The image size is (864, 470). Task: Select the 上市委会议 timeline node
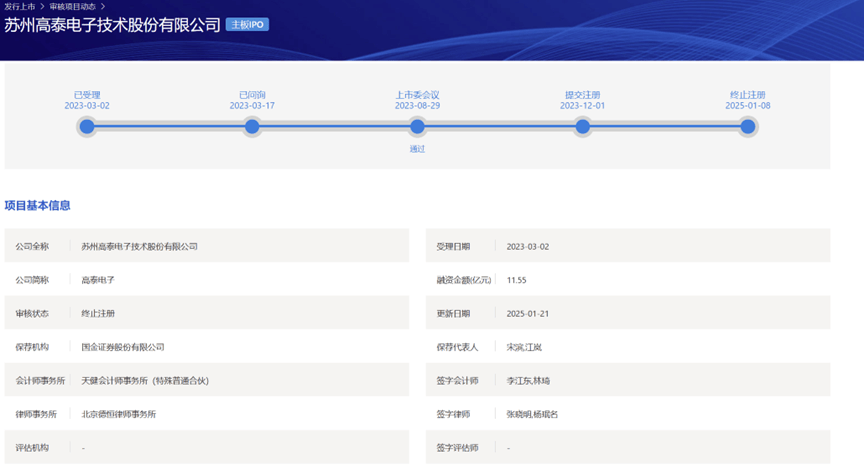[417, 127]
